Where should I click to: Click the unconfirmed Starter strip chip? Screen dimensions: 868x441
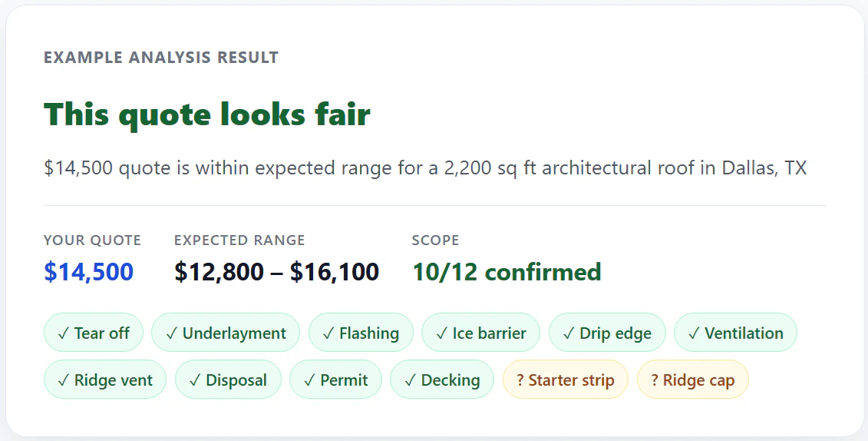[x=565, y=380]
